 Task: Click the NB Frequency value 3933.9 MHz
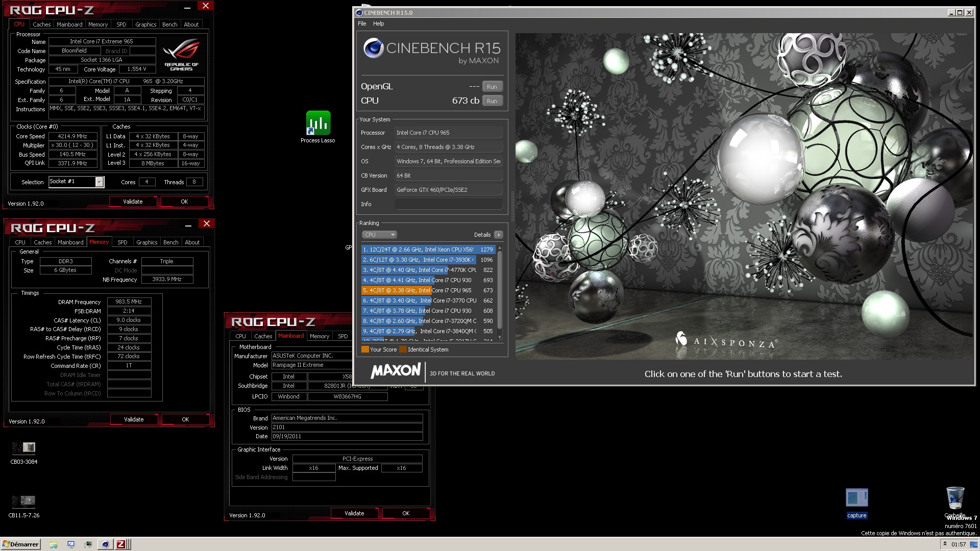[x=167, y=279]
